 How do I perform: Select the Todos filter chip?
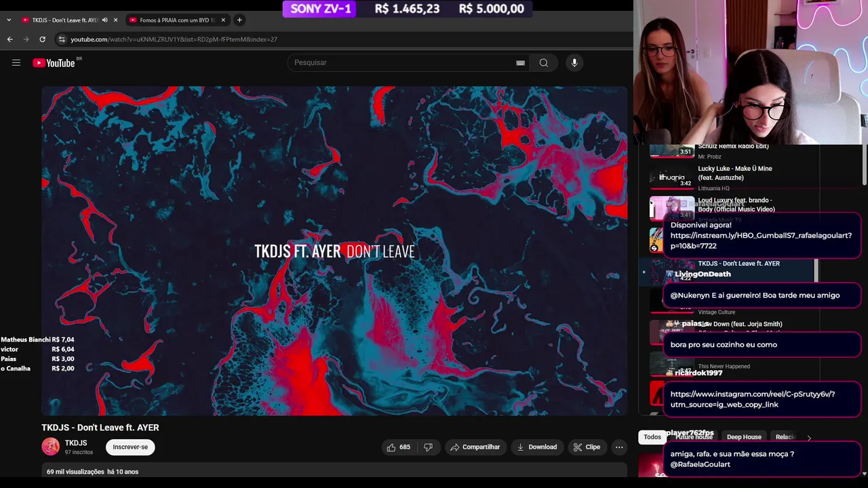652,437
